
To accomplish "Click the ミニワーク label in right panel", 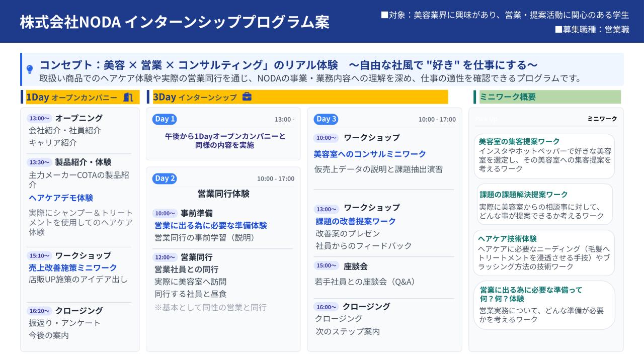I will tap(602, 119).
